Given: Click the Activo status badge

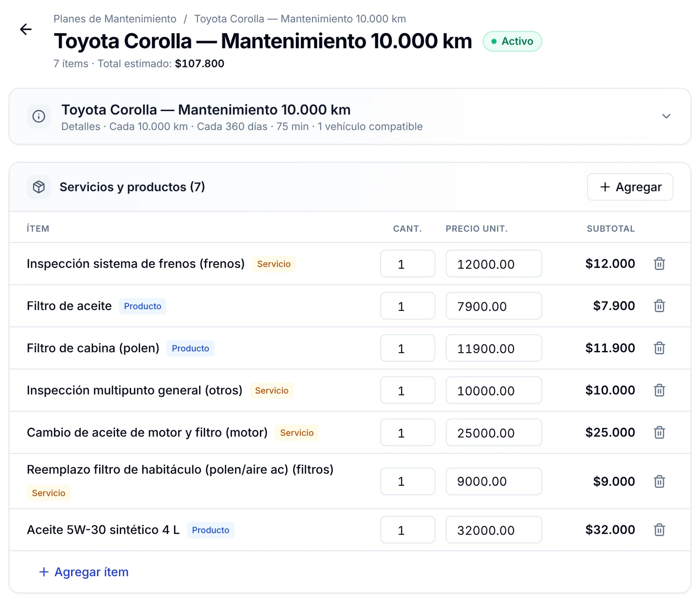Looking at the screenshot, I should [x=512, y=42].
